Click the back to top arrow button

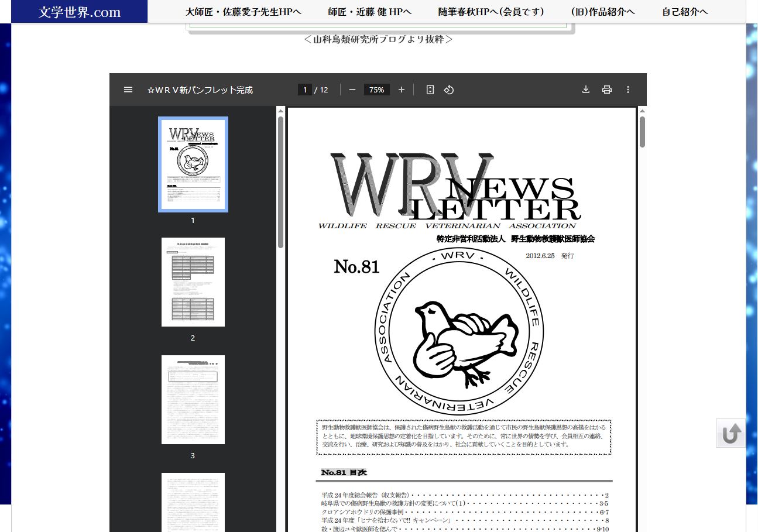click(731, 433)
